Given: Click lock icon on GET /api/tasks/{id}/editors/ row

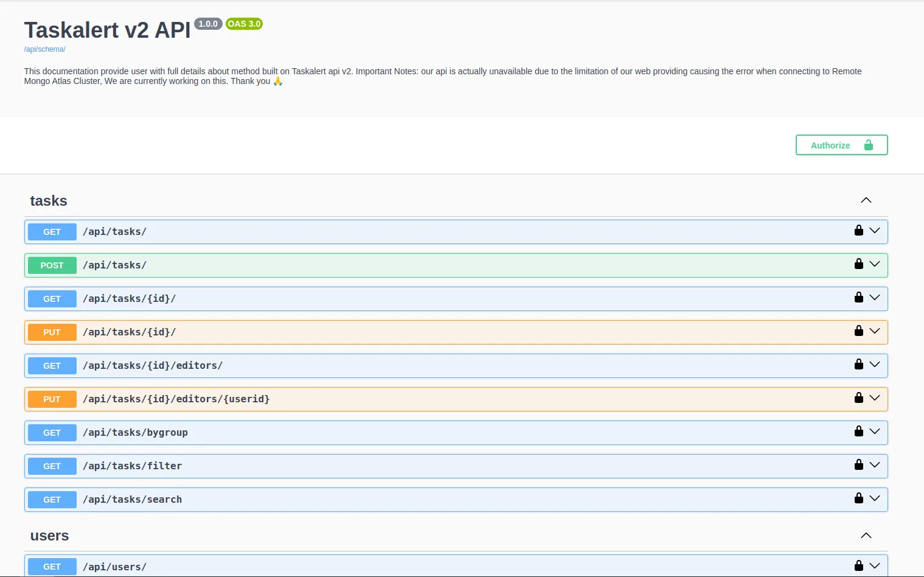Looking at the screenshot, I should point(859,364).
